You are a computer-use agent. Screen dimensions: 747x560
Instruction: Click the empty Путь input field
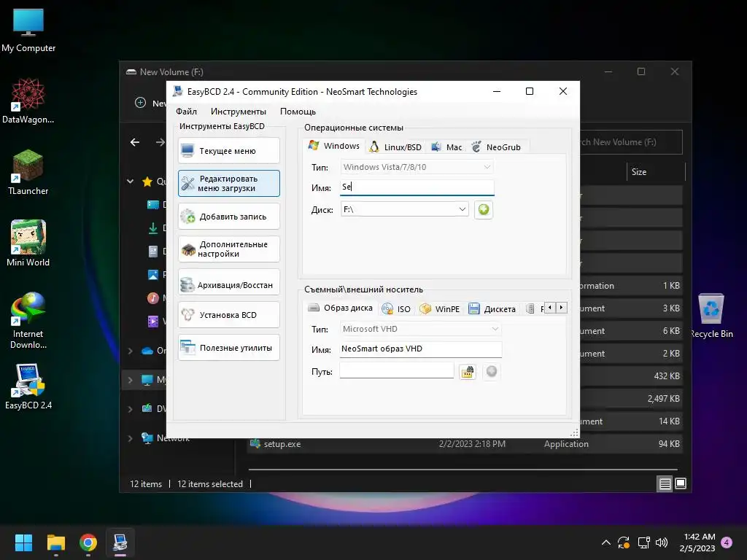tap(396, 371)
